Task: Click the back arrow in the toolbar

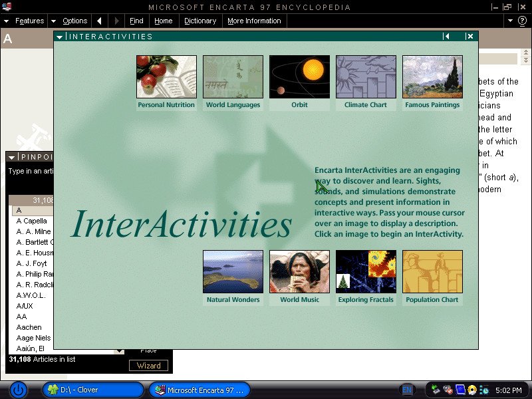Action: (99, 21)
